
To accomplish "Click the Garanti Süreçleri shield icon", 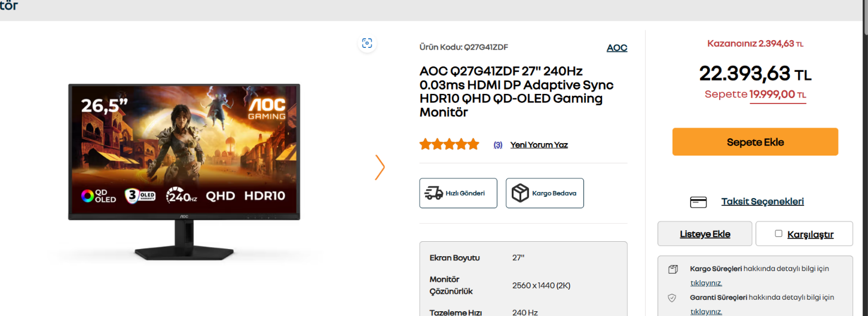I will (x=672, y=297).
